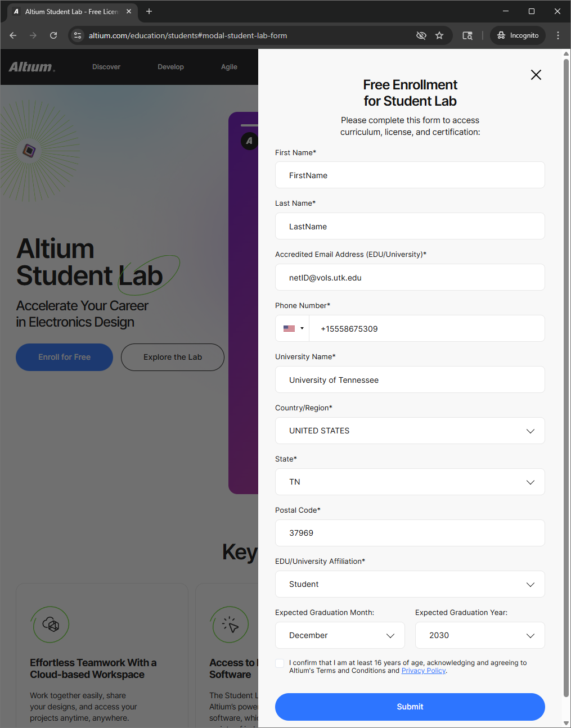571x728 pixels.
Task: Open the State dropdown showing TN
Action: point(410,482)
